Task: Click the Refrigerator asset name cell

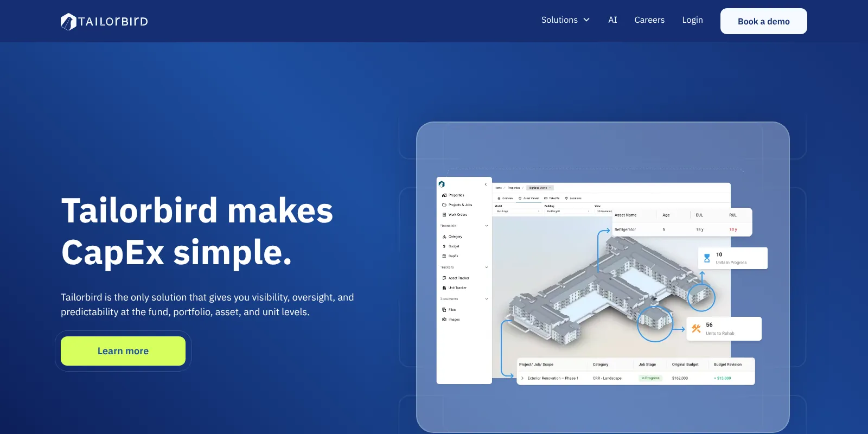Action: click(625, 229)
